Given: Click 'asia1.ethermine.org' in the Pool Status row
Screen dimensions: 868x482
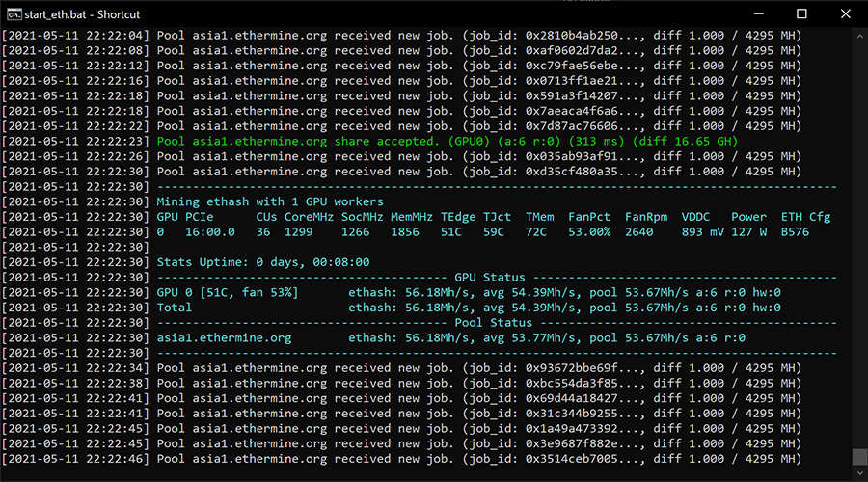Looking at the screenshot, I should point(224,337).
